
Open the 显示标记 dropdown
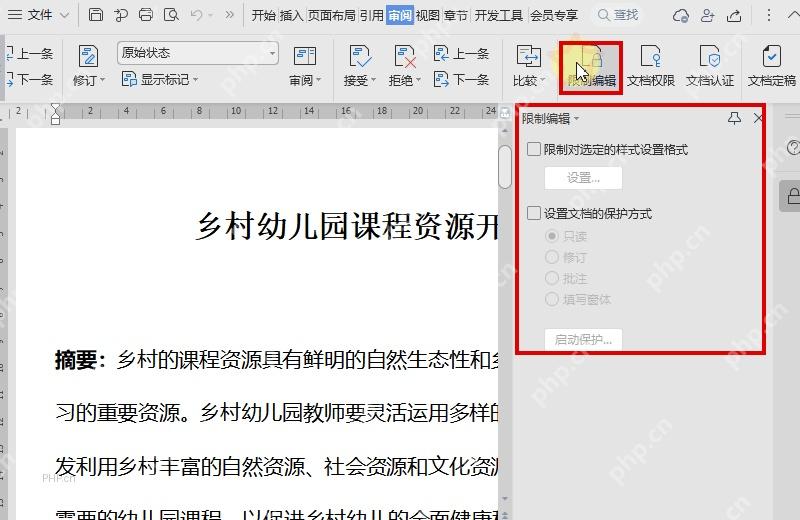pyautogui.click(x=160, y=80)
